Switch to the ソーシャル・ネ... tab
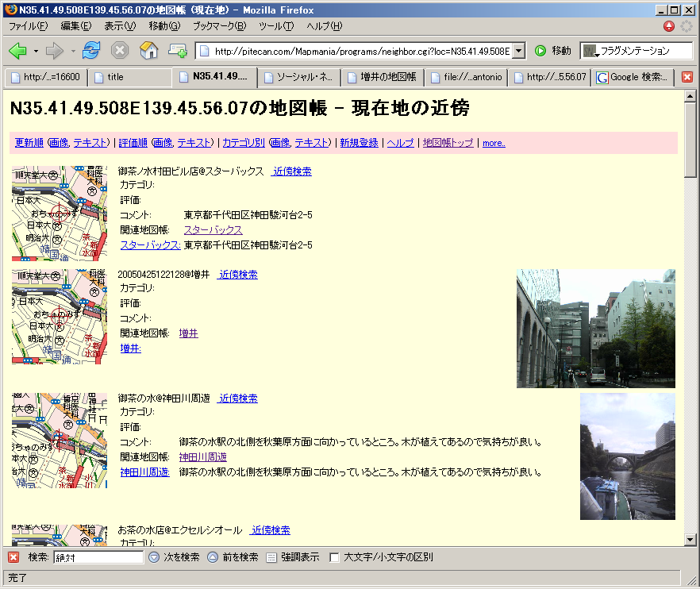Screen dimensions: 700x589 pyautogui.click(x=298, y=77)
